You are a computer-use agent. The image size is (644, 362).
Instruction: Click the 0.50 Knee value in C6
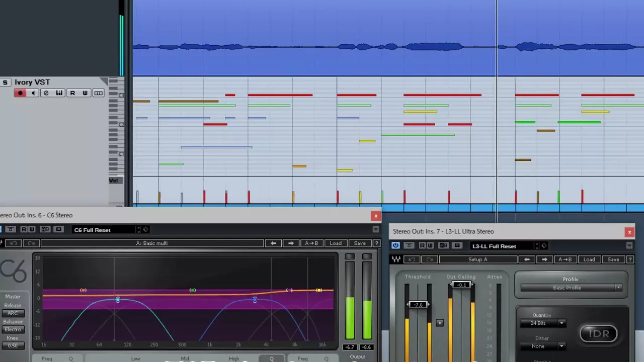click(13, 345)
